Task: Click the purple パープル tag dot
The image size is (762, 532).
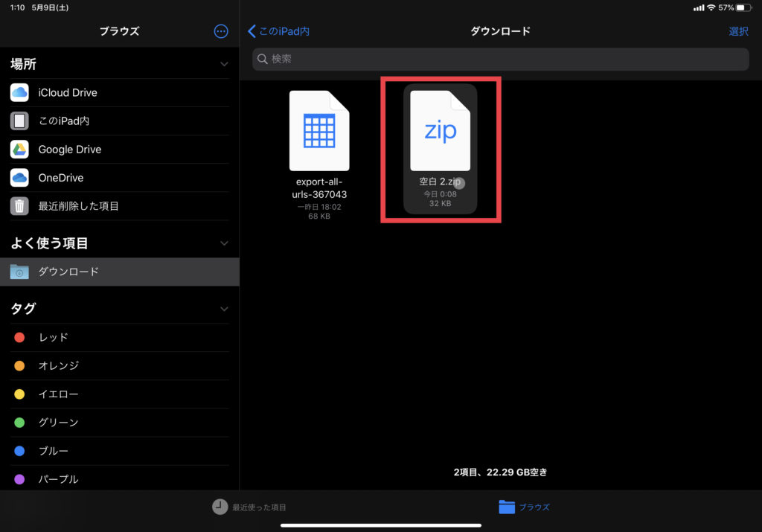Action: pyautogui.click(x=19, y=479)
